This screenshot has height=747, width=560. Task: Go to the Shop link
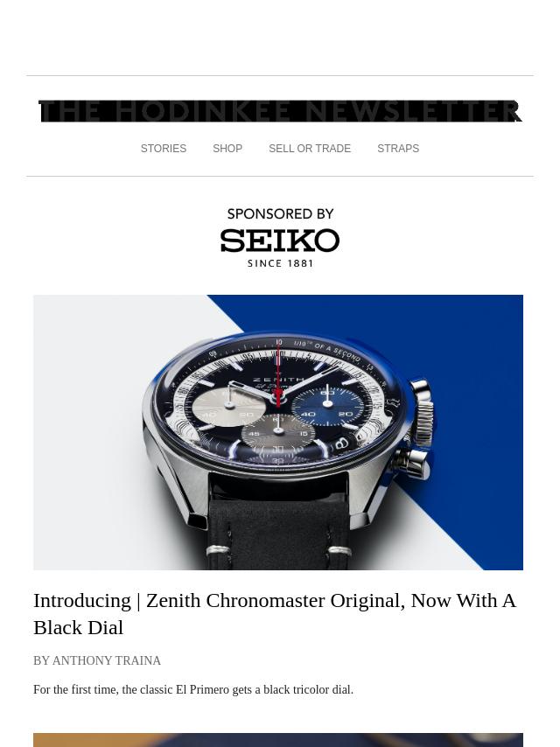point(227,149)
